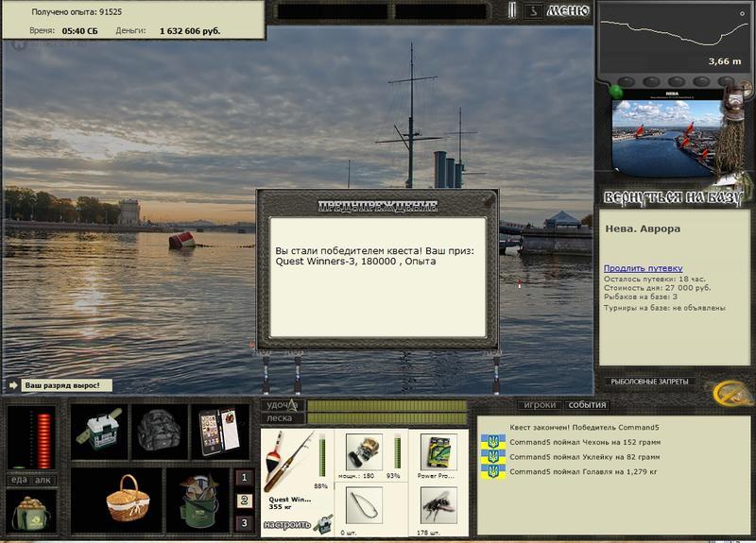Click 'Command5 поймал Уклейку на 82 грамм'
The height and width of the screenshot is (543, 756).
click(x=584, y=456)
